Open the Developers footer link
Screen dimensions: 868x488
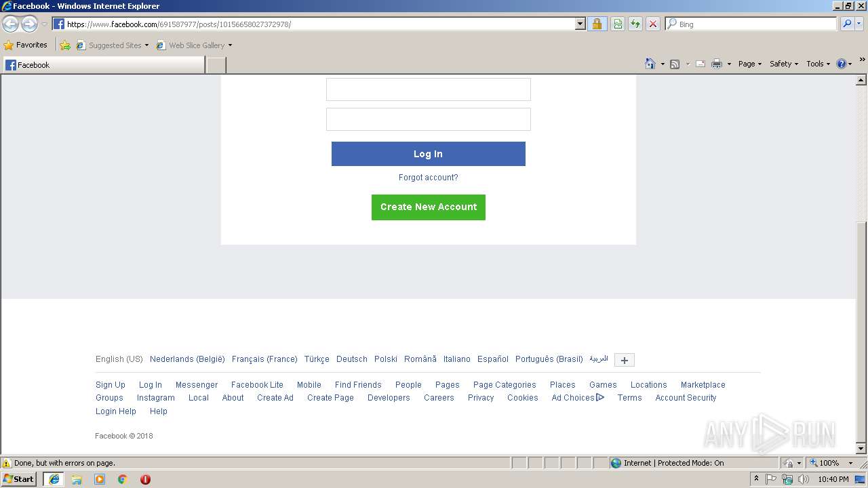click(389, 398)
